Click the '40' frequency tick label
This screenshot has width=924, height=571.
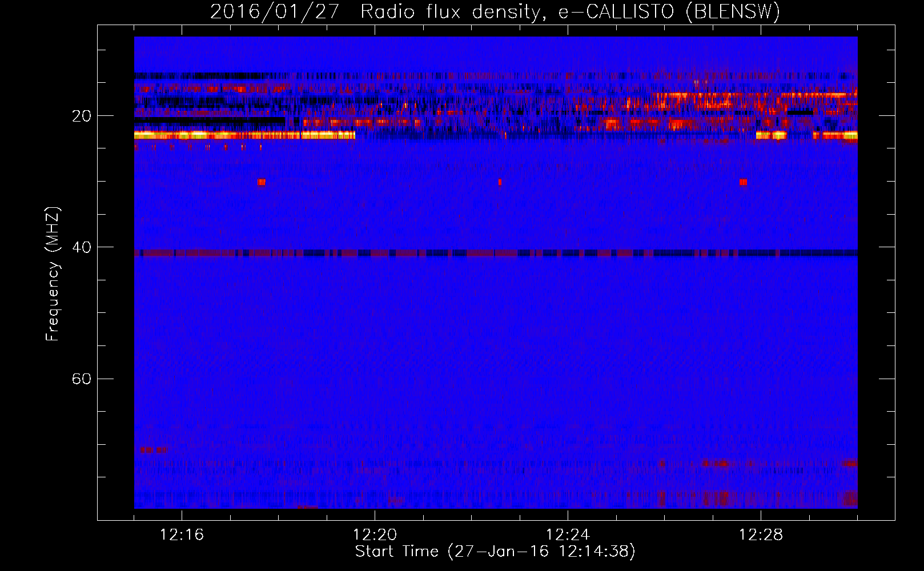click(x=82, y=247)
